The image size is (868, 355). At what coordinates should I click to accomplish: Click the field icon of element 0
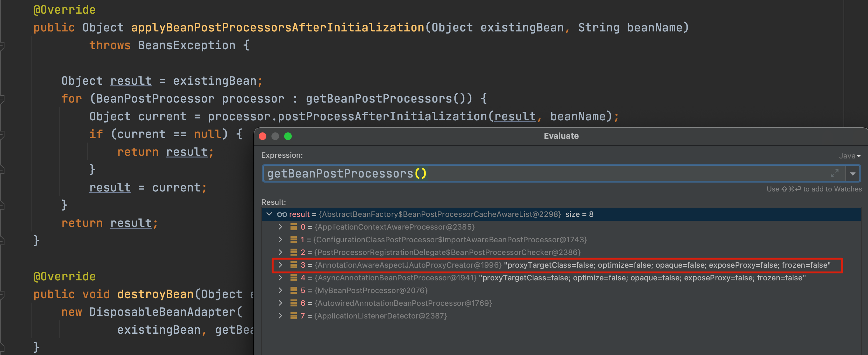point(293,227)
